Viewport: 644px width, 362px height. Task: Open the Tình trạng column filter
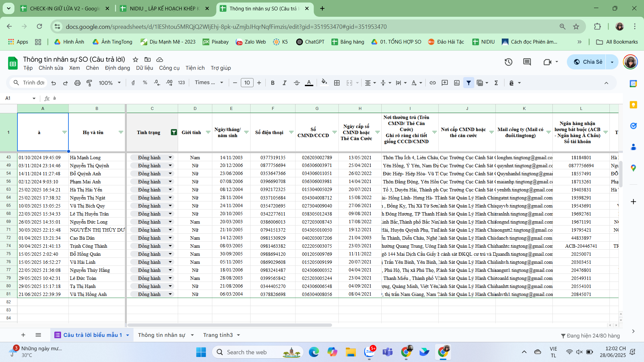(x=174, y=132)
